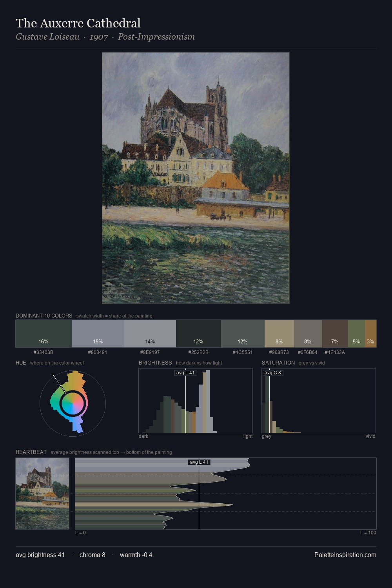The width and height of the screenshot is (392, 588).
Task: Click the 'avg C 8' saturation label
Action: pyautogui.click(x=273, y=373)
